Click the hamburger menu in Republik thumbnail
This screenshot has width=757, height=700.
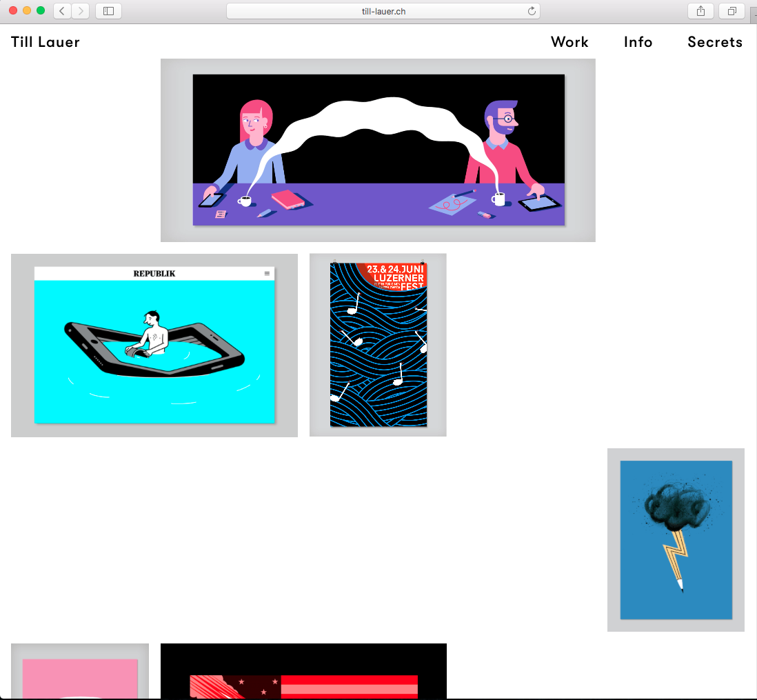[267, 274]
